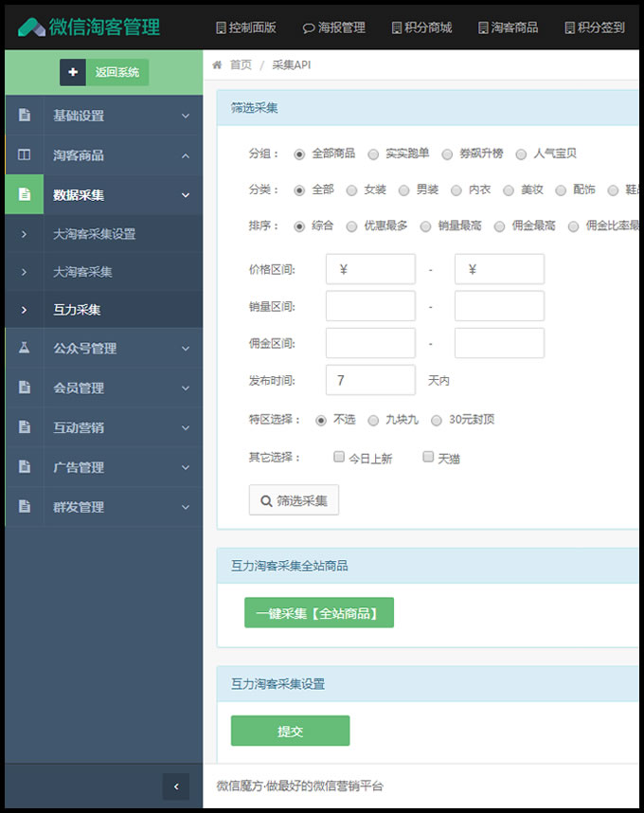The width and height of the screenshot is (644, 813).
Task: Open the 积分商城 top menu
Action: click(x=421, y=27)
